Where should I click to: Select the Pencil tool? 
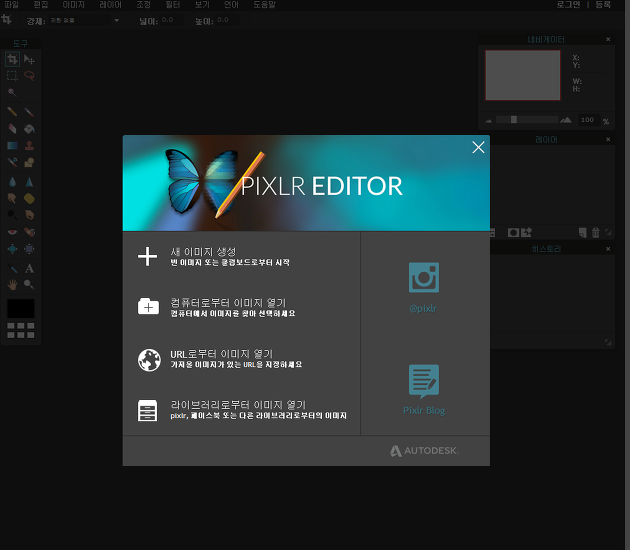tap(12, 112)
